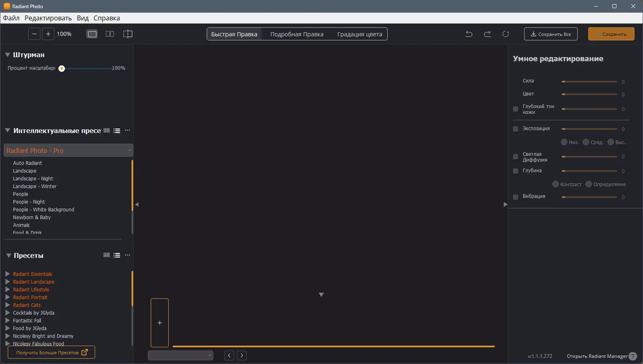Enable the Глубина checkbox
This screenshot has height=364, width=643.
coord(516,171)
